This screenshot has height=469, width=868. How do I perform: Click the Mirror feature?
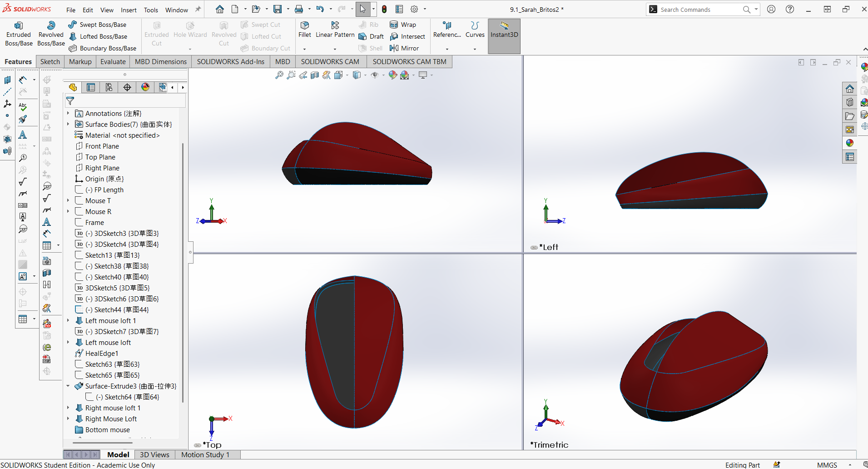[x=404, y=48]
